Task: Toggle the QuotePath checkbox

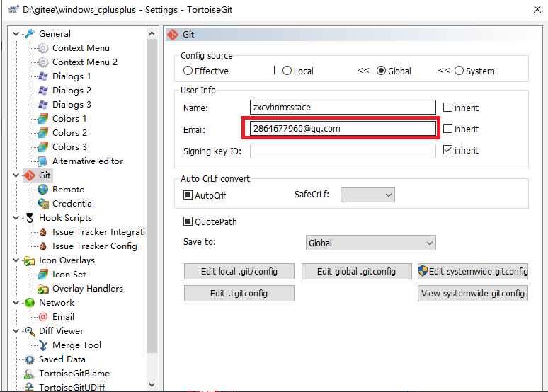Action: tap(188, 221)
